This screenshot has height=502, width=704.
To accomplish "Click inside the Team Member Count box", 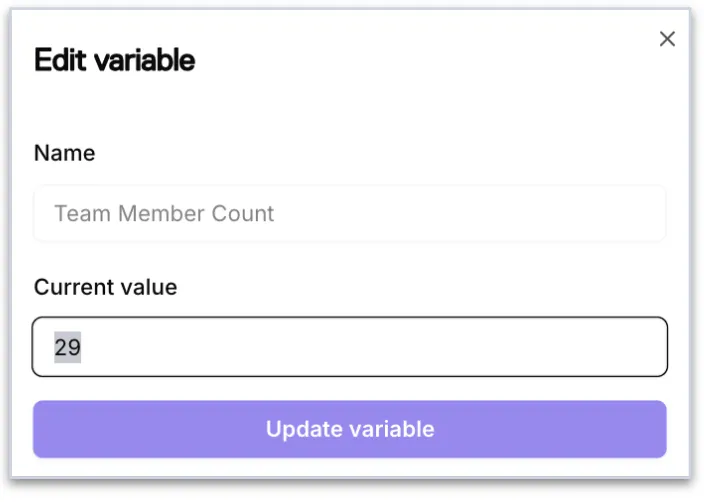I will click(x=349, y=213).
